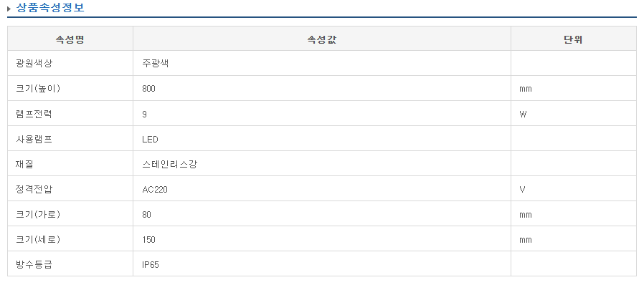Select the 단위 column header

point(573,39)
